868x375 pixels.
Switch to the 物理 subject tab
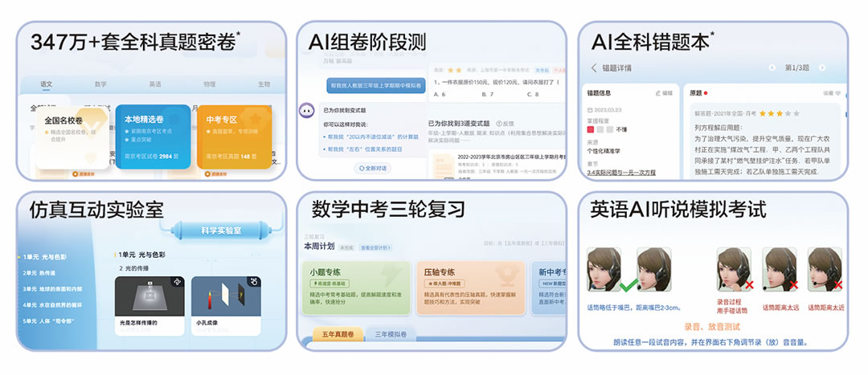coord(209,84)
